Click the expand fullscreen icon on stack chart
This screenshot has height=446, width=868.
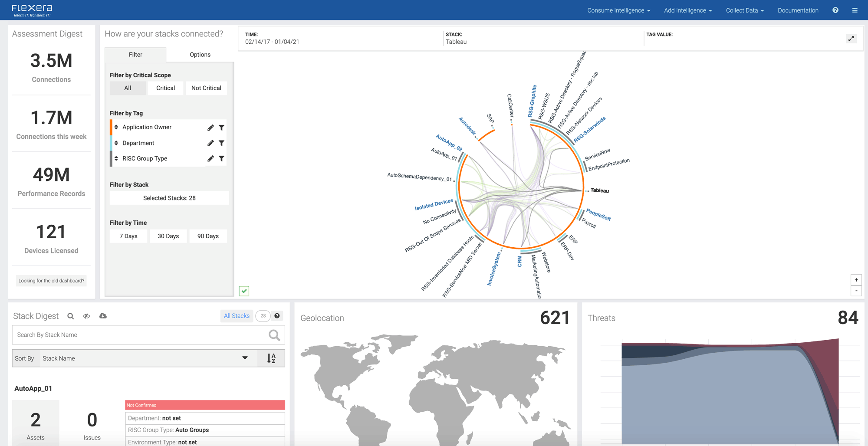pos(851,39)
